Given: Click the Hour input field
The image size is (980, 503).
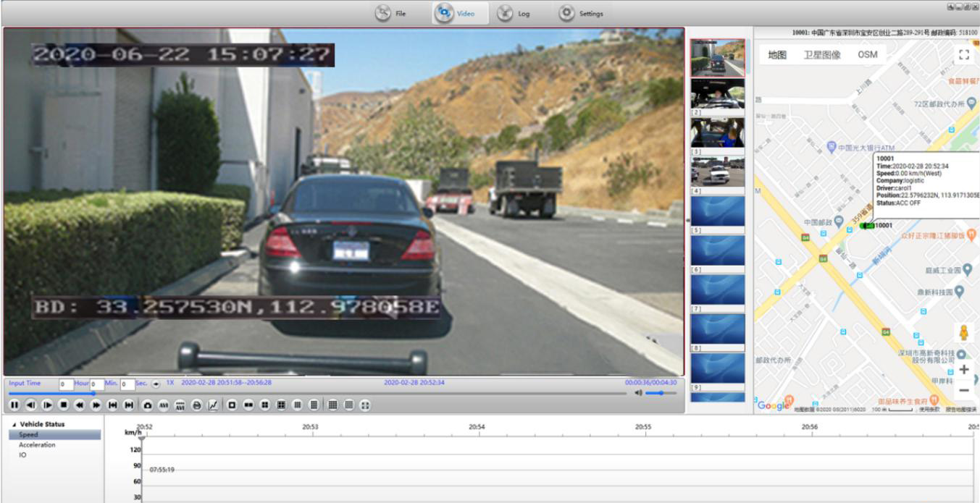Looking at the screenshot, I should click(66, 384).
